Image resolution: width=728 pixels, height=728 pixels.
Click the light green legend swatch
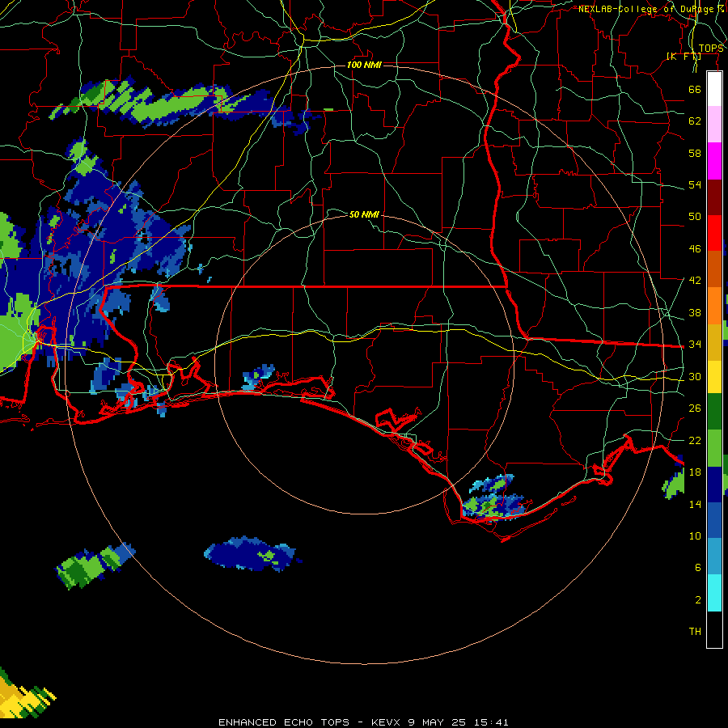click(x=714, y=448)
